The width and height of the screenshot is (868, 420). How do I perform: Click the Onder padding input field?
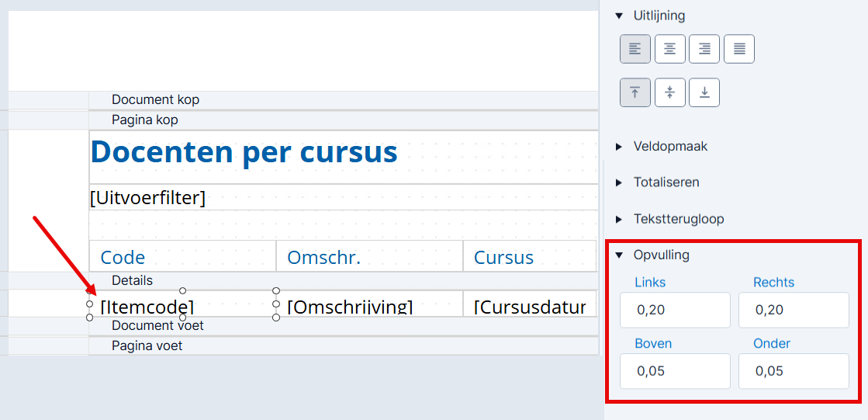(794, 371)
